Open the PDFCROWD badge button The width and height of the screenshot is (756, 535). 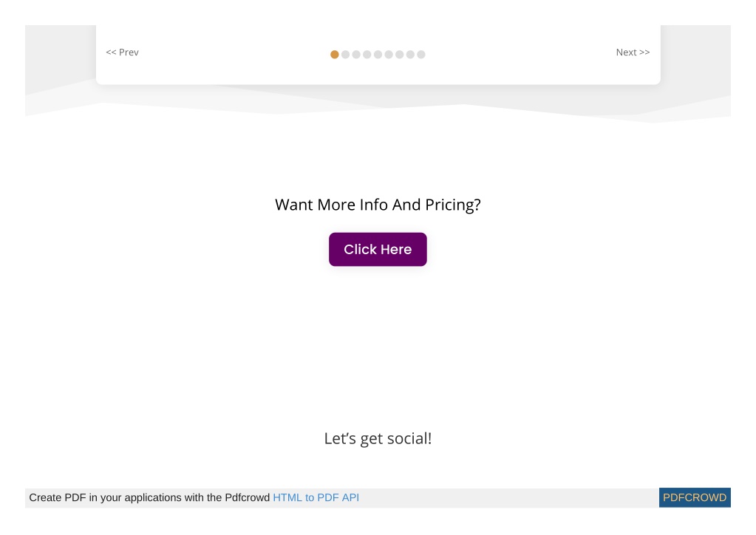point(695,497)
